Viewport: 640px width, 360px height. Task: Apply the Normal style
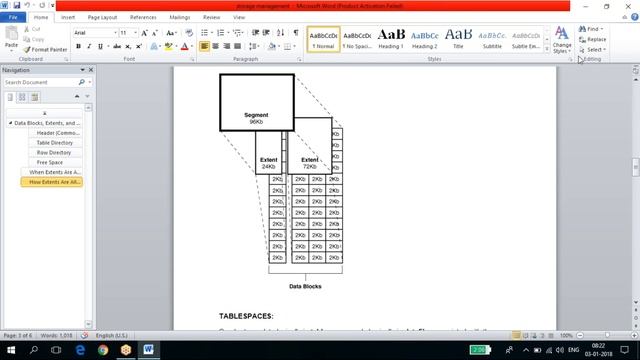[323, 40]
